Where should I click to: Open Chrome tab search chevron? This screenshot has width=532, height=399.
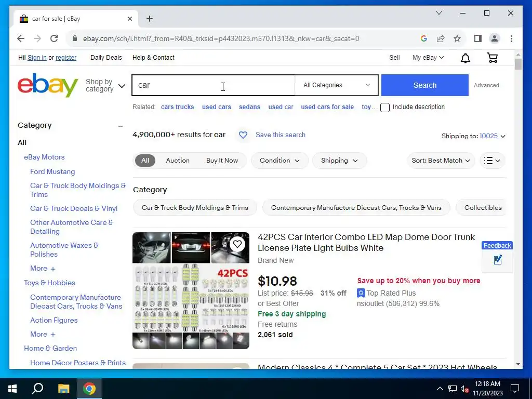438,13
